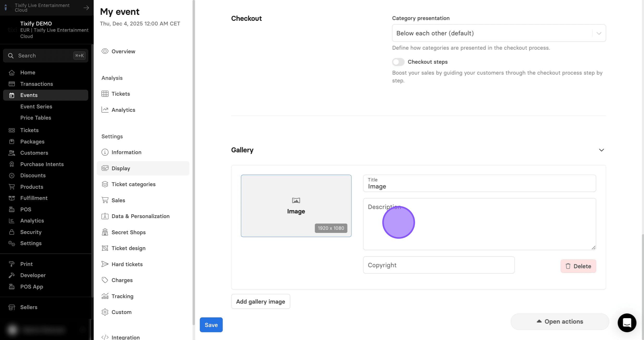Click the Security lock icon
This screenshot has height=340, width=644.
point(11,232)
